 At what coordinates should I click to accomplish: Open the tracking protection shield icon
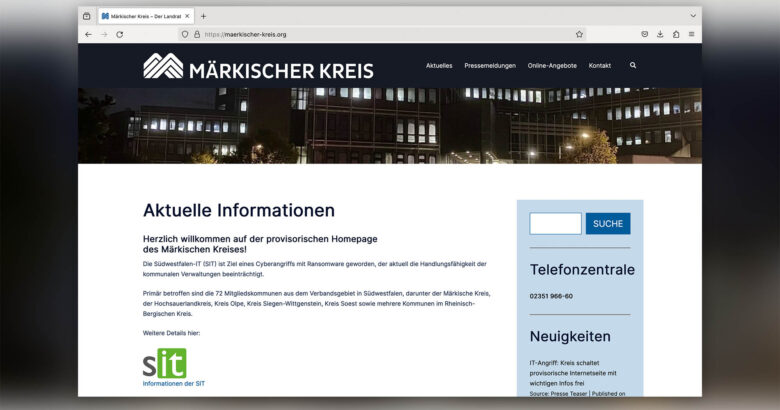(x=185, y=34)
